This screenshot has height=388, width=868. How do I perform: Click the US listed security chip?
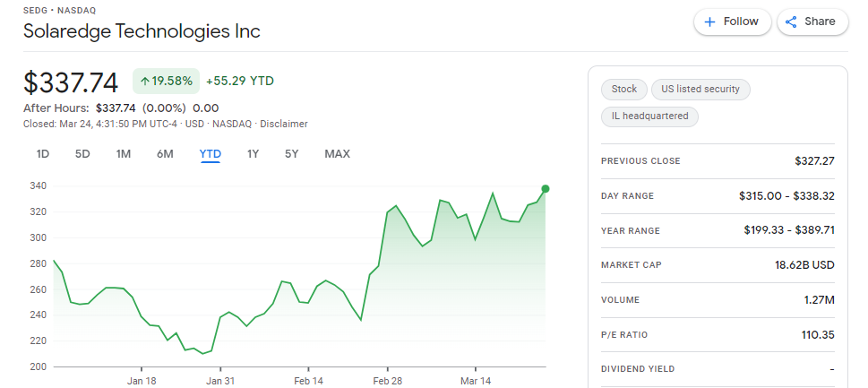pyautogui.click(x=700, y=89)
